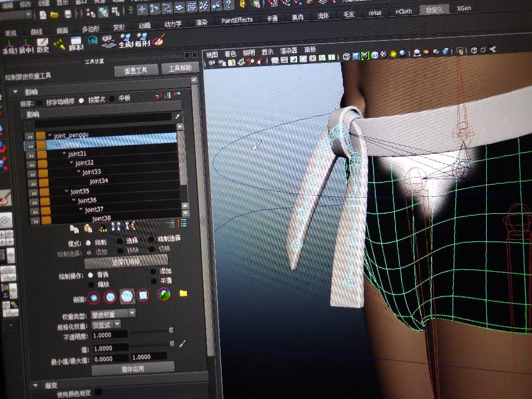Collapse the joint31 tree node

pos(64,154)
